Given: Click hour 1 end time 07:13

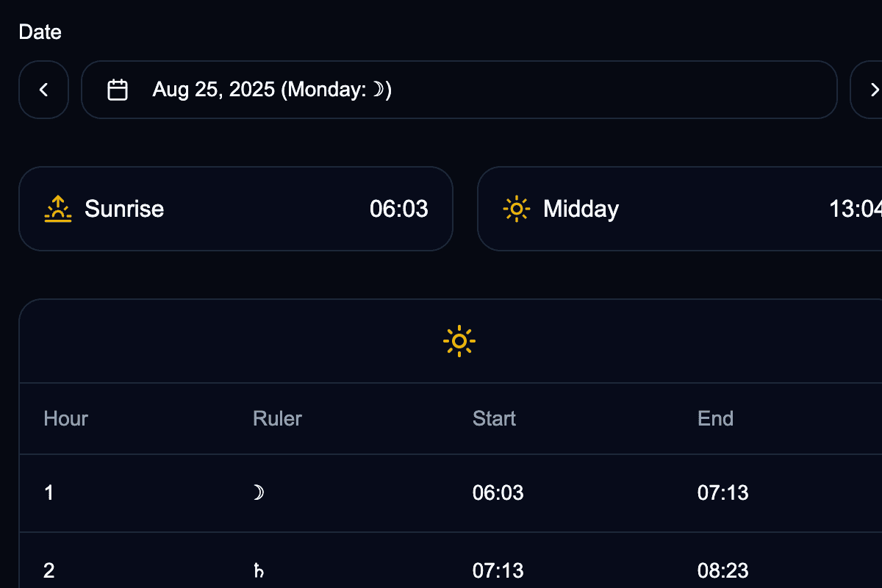Looking at the screenshot, I should point(723,492).
